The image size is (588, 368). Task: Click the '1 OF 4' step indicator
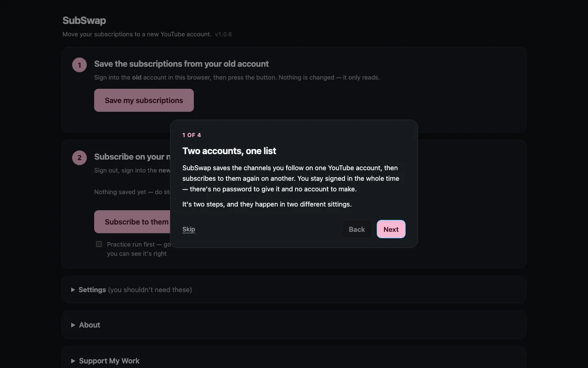[x=192, y=135]
